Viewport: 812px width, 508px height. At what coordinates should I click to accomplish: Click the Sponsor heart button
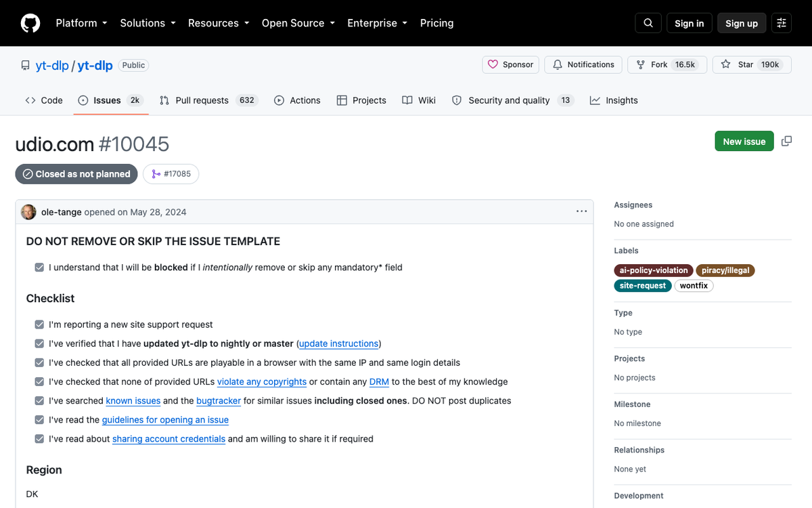pyautogui.click(x=511, y=64)
